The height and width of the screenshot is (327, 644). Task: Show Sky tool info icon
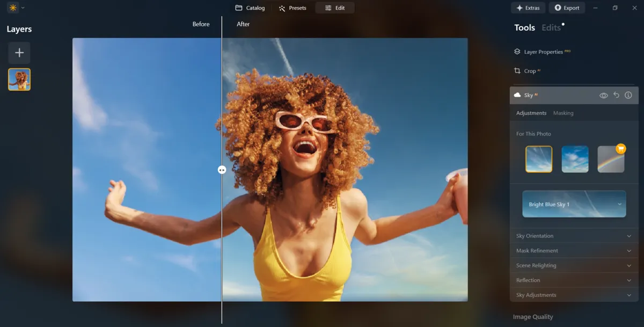[628, 95]
